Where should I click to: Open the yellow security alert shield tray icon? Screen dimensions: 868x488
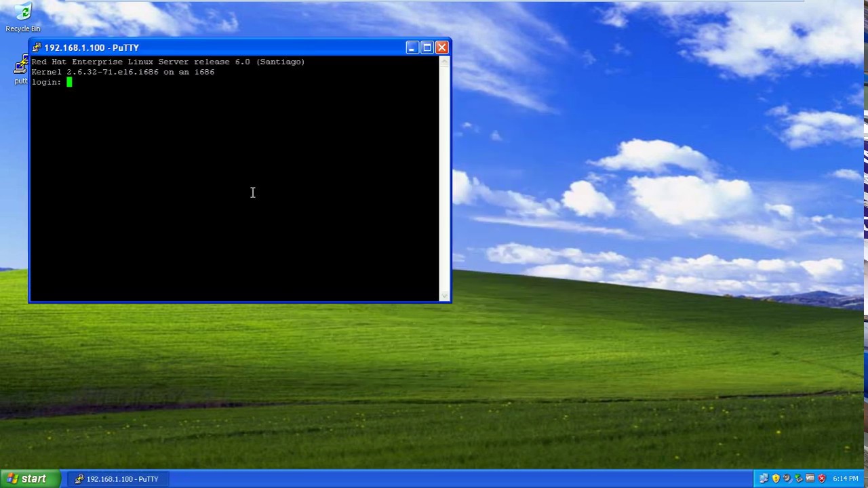point(776,479)
